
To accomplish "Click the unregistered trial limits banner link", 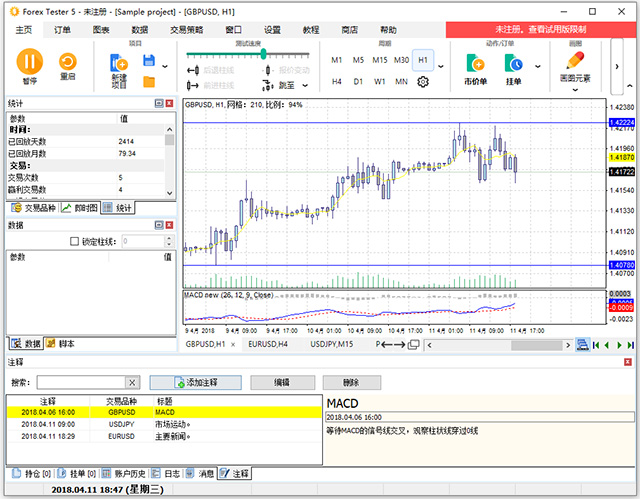I will tap(540, 30).
